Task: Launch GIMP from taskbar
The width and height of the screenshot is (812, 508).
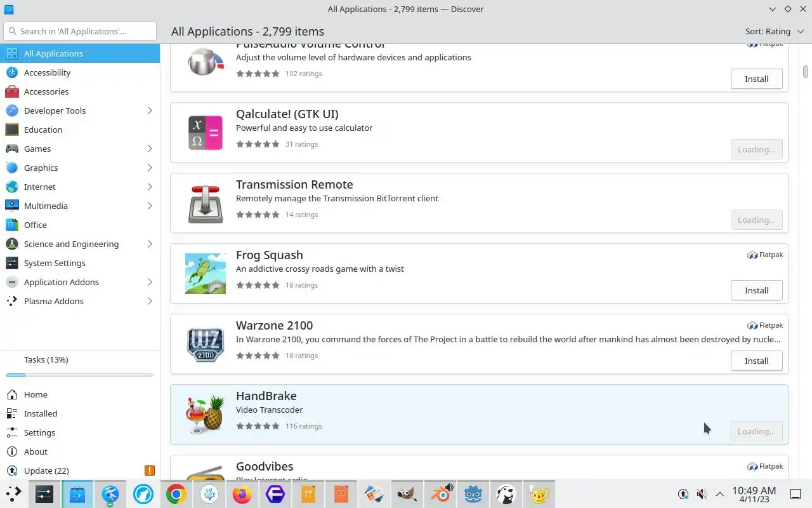Action: click(x=407, y=494)
